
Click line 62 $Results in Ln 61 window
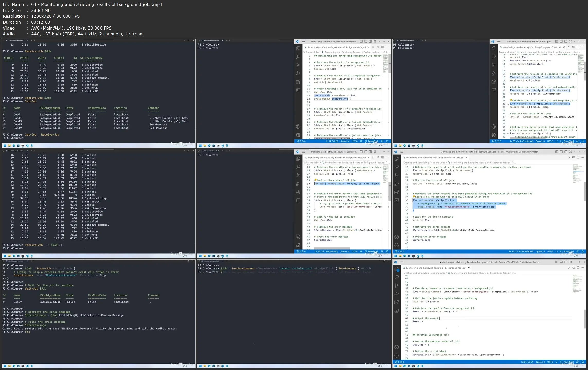click(418, 321)
